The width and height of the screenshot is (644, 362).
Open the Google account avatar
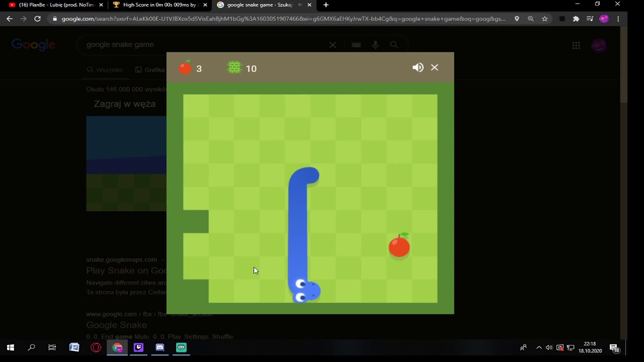pyautogui.click(x=599, y=45)
